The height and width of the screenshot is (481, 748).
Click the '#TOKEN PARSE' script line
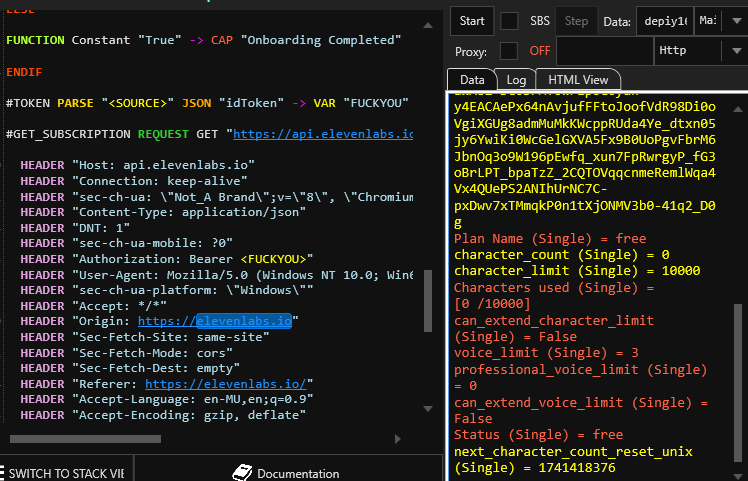[207, 103]
